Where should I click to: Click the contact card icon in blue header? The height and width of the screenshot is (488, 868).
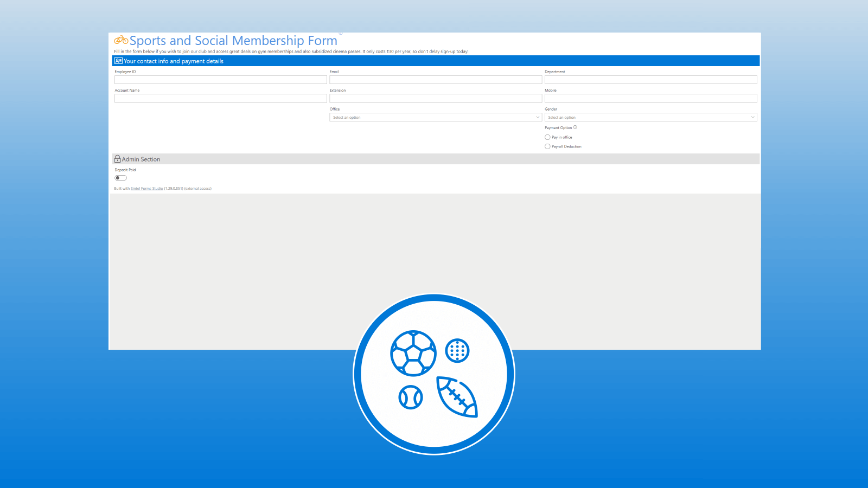tap(118, 61)
